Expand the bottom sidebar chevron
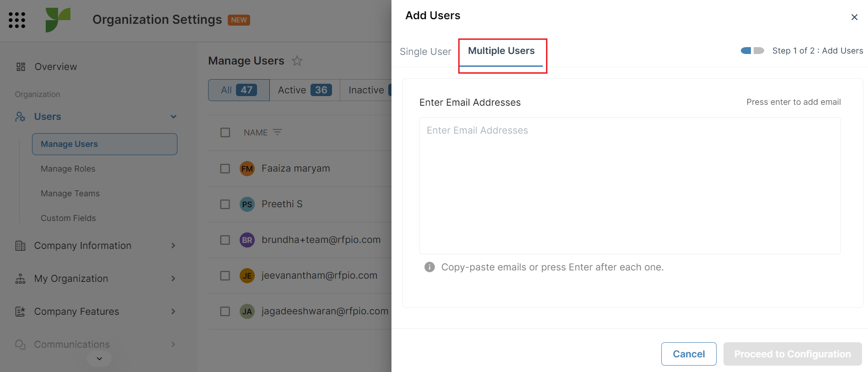This screenshot has width=868, height=372. pos(99,359)
